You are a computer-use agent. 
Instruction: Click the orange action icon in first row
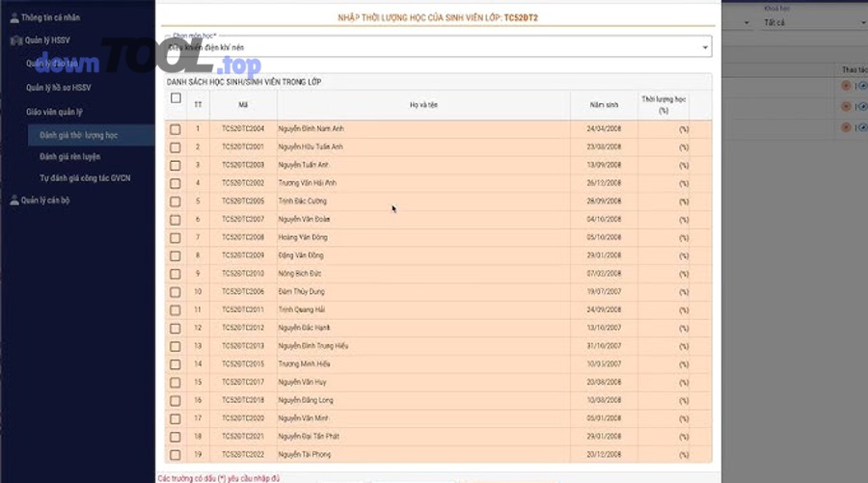(846, 85)
